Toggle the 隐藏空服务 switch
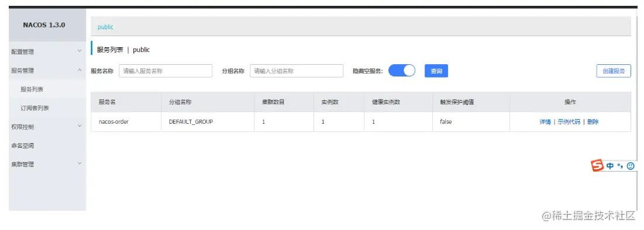This screenshot has height=230, width=644. point(402,71)
